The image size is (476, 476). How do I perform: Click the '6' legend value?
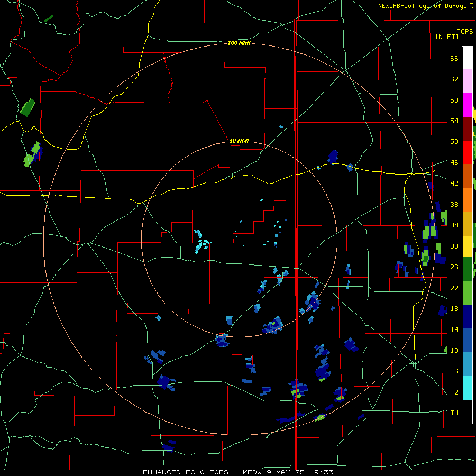click(x=456, y=371)
